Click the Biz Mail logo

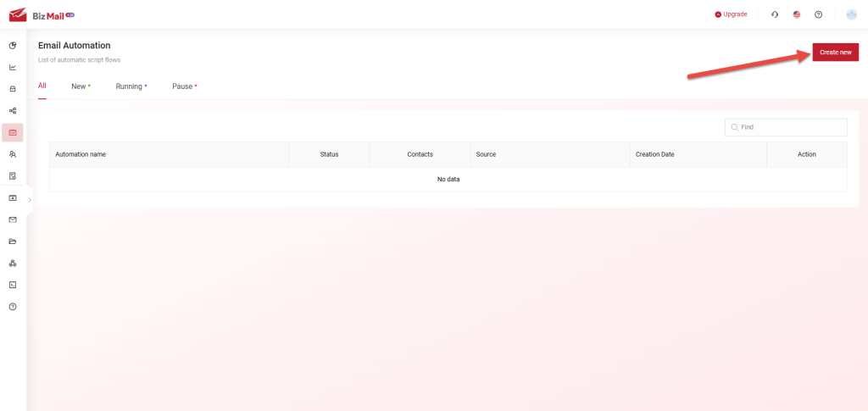point(42,14)
